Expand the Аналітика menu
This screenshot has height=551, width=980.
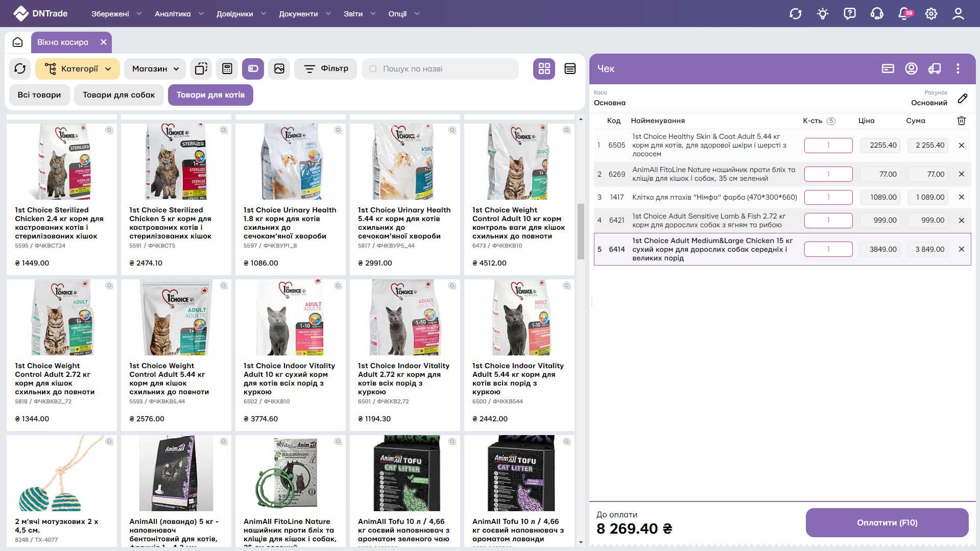pos(179,14)
